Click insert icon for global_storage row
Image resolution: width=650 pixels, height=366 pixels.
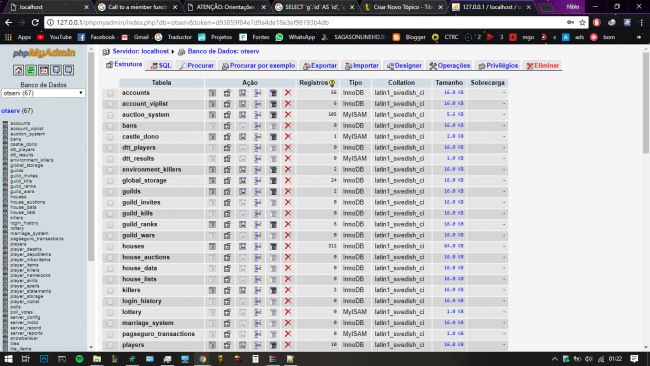point(257,181)
